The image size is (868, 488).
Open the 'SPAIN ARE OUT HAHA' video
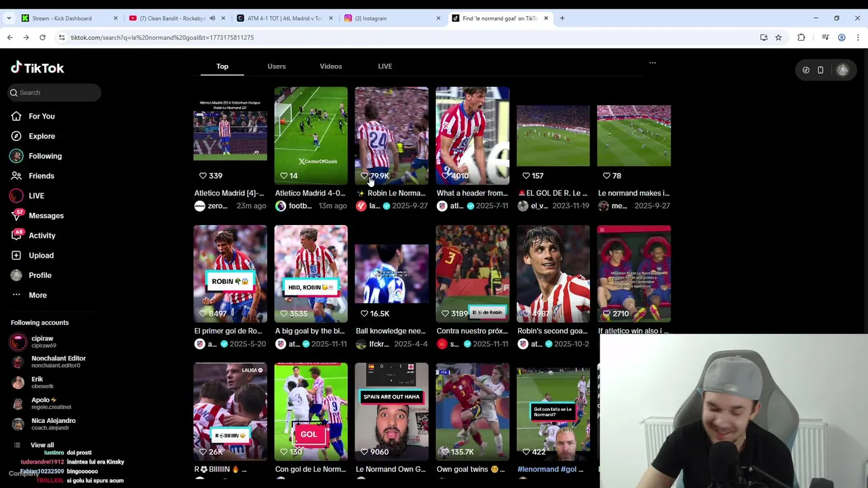391,411
